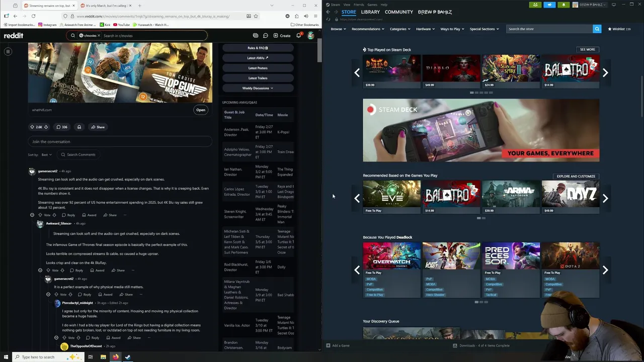Expand Special Sections dropdown in Steam
This screenshot has width=644, height=362.
pyautogui.click(x=485, y=29)
